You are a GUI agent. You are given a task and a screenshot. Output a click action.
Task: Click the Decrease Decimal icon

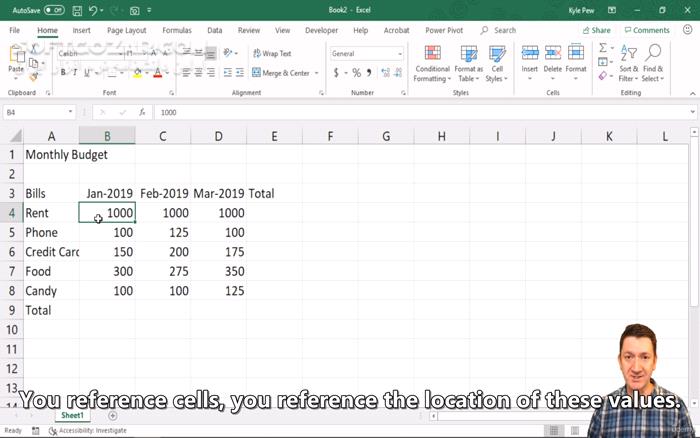(x=398, y=72)
